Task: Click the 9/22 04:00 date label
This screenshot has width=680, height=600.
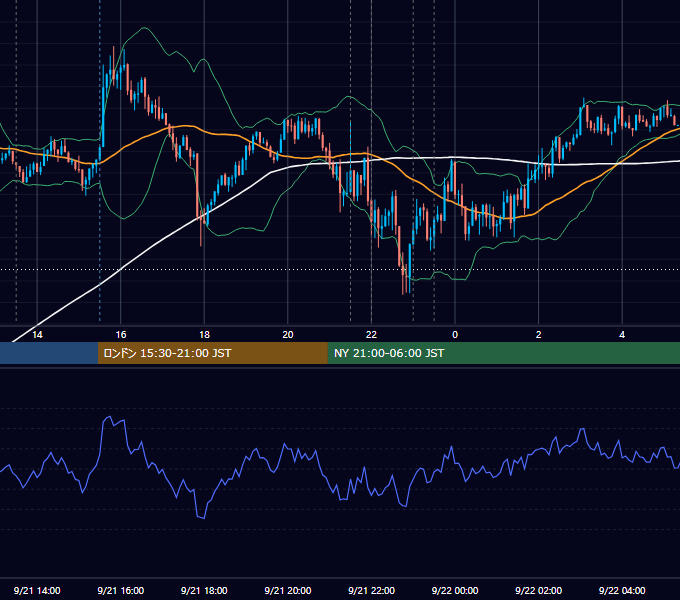Action: [x=622, y=590]
